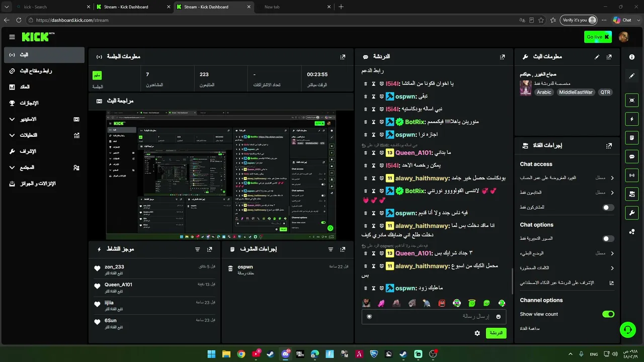
Task: Pop out the معلومات البث panel
Action: coord(609,57)
